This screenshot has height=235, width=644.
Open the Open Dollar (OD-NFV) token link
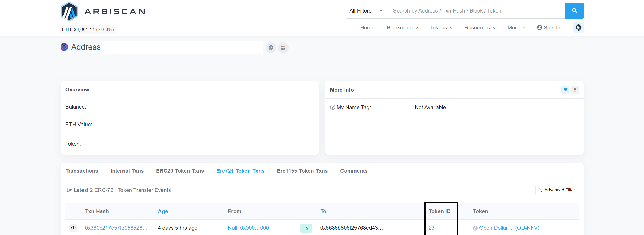tap(509, 228)
